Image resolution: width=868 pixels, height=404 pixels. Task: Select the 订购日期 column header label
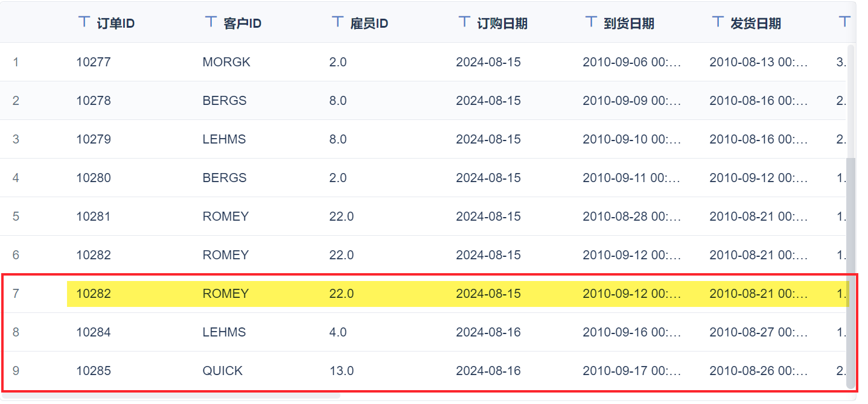[502, 24]
